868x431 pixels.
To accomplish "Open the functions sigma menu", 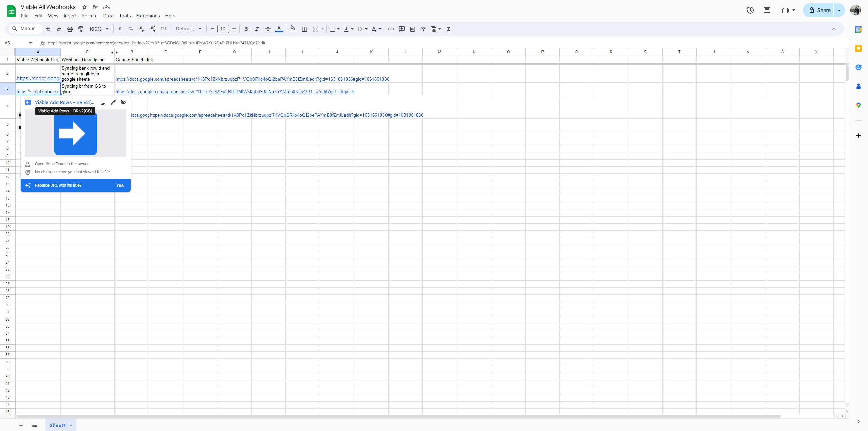I will pos(449,29).
